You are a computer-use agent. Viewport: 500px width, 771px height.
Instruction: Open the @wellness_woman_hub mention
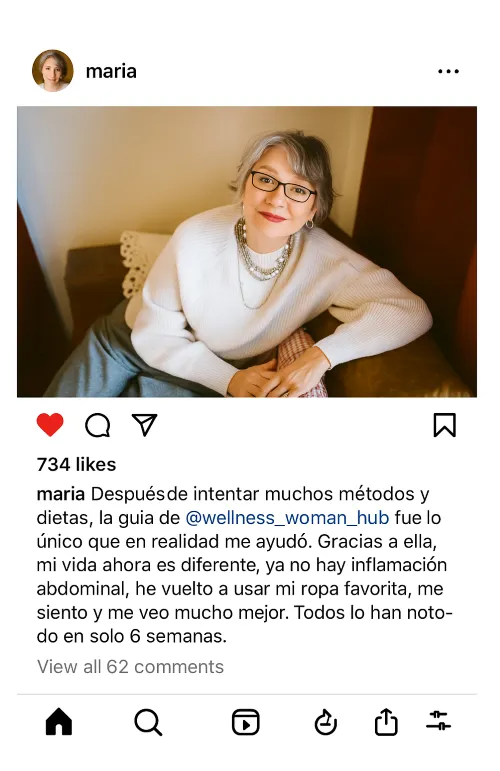coord(287,518)
